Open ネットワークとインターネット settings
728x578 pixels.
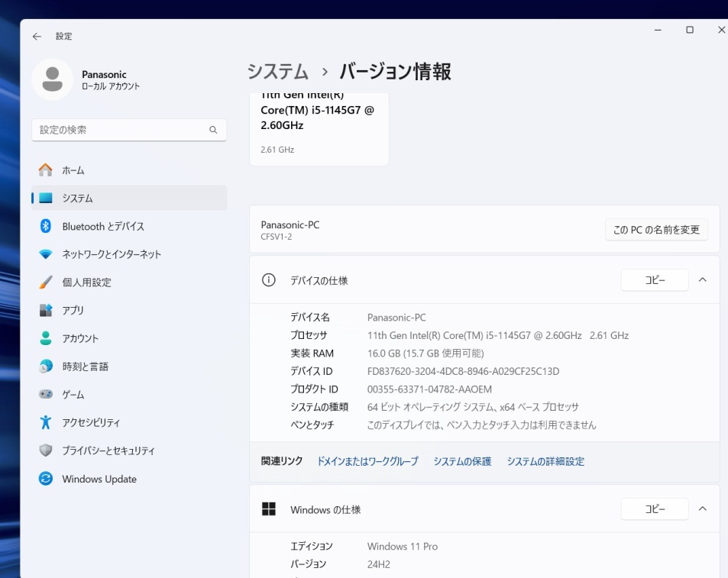coord(129,254)
